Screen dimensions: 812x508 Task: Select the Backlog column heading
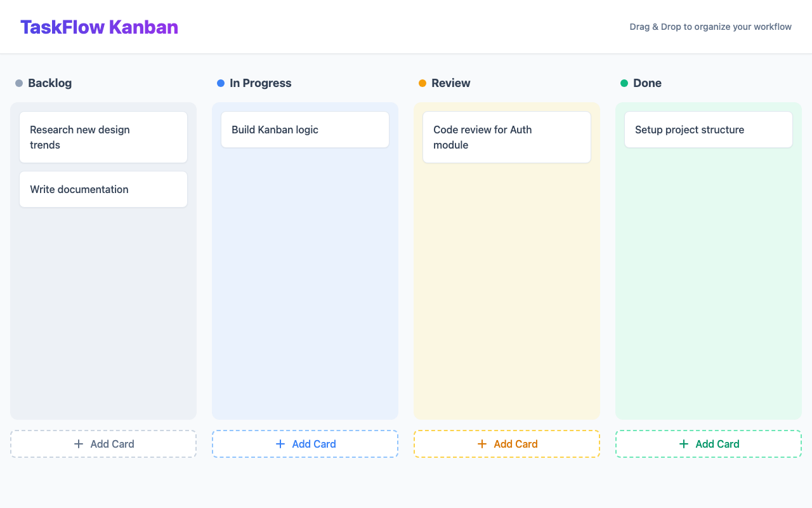[x=49, y=83]
